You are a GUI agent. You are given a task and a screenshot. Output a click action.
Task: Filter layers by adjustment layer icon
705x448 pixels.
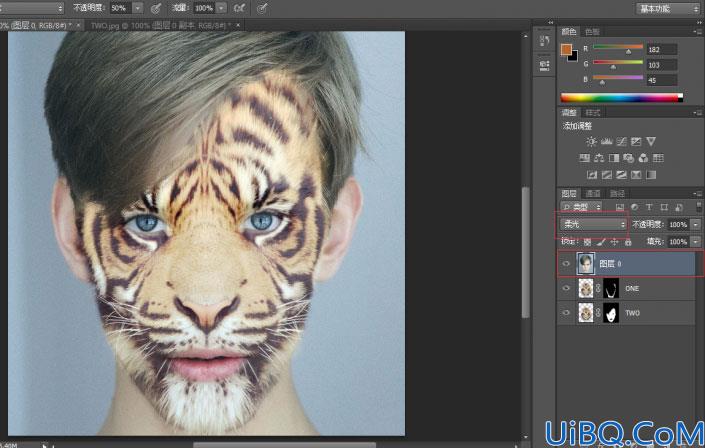[634, 207]
